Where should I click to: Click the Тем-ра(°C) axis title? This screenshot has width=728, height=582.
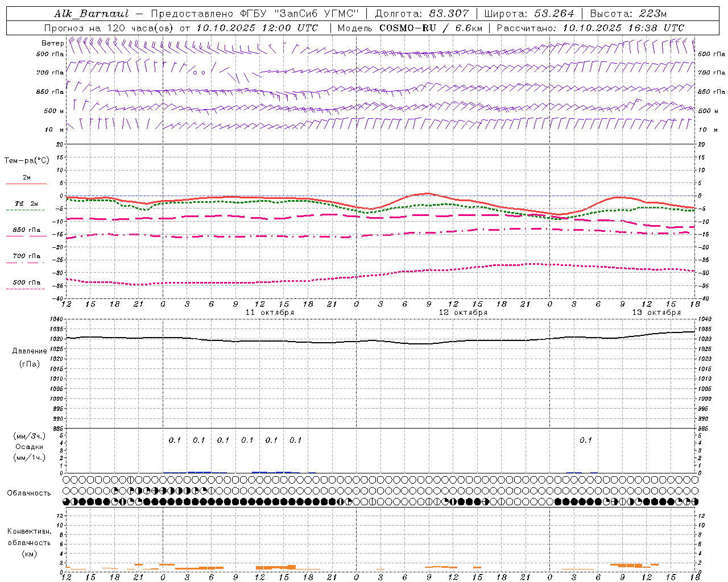point(27,161)
